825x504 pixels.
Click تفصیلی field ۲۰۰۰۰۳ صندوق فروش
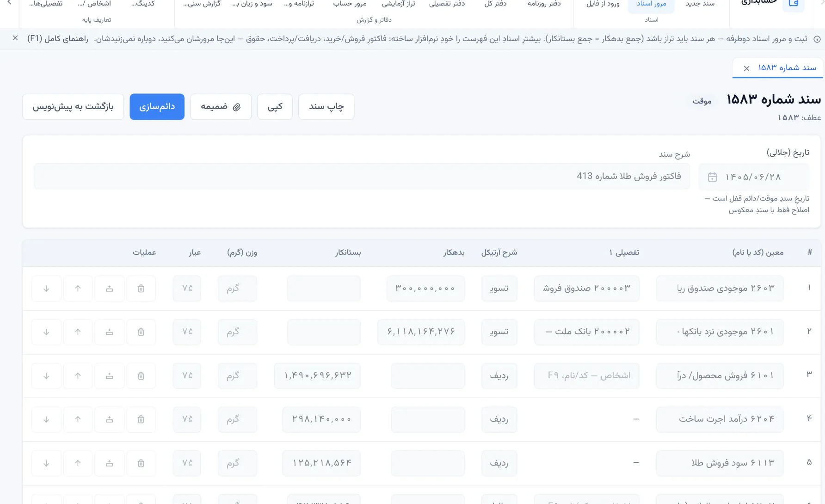click(587, 289)
